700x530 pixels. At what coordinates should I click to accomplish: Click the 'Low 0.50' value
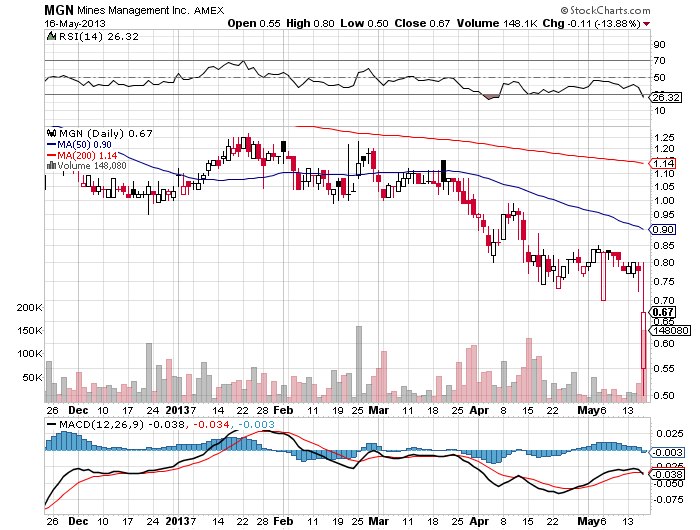click(x=364, y=23)
